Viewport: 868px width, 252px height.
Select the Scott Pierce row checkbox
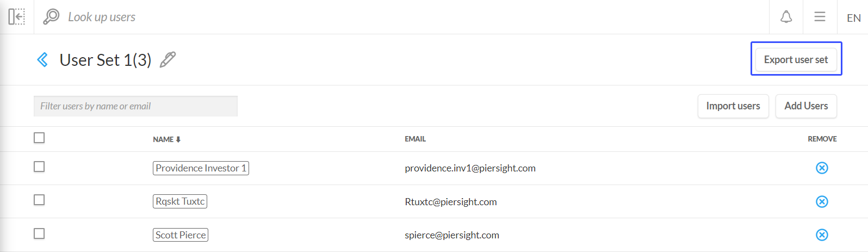coord(39,234)
